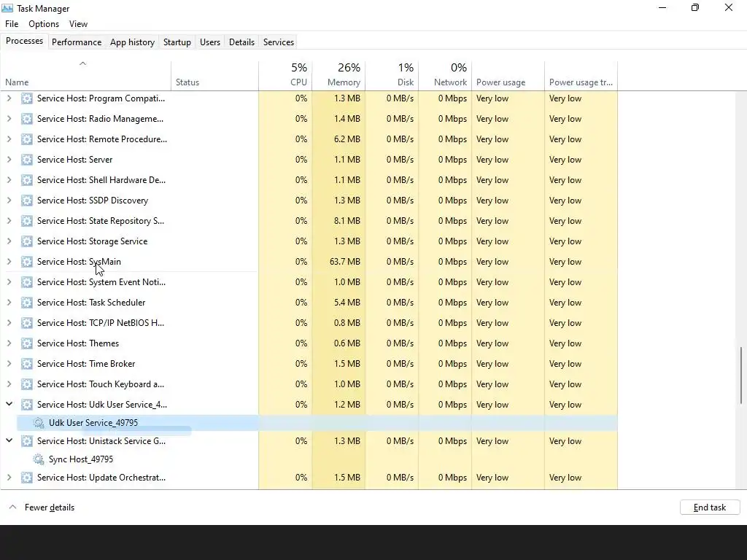
Task: Open the File menu
Action: pos(12,24)
